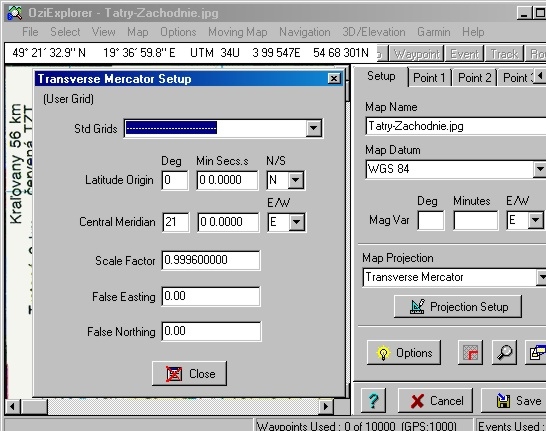The width and height of the screenshot is (546, 431).
Task: Click the False Northing field
Action: [211, 331]
